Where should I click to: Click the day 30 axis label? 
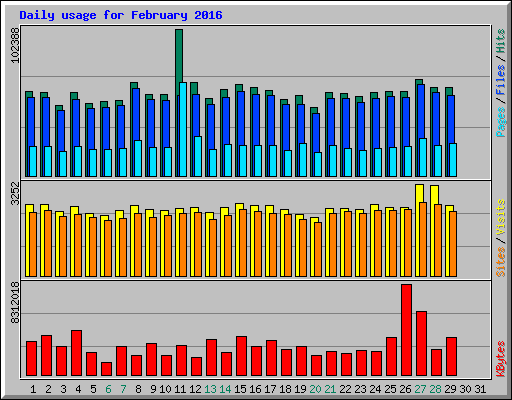tap(465, 389)
